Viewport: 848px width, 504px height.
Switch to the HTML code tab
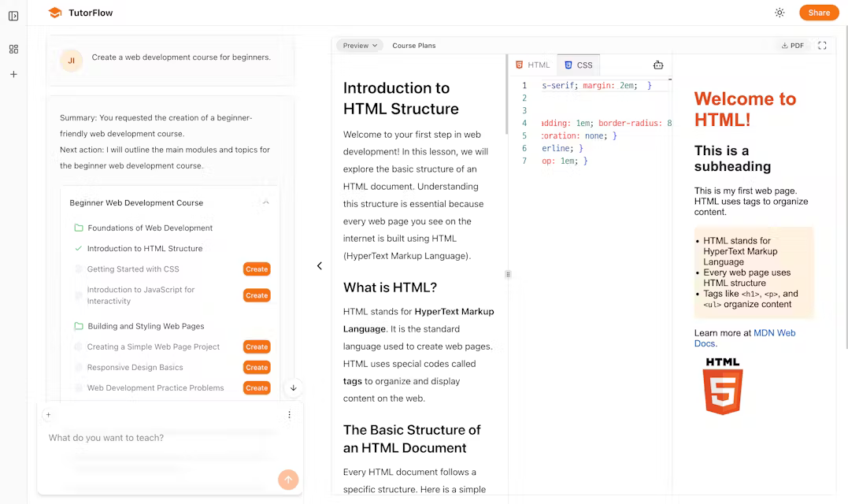point(533,65)
